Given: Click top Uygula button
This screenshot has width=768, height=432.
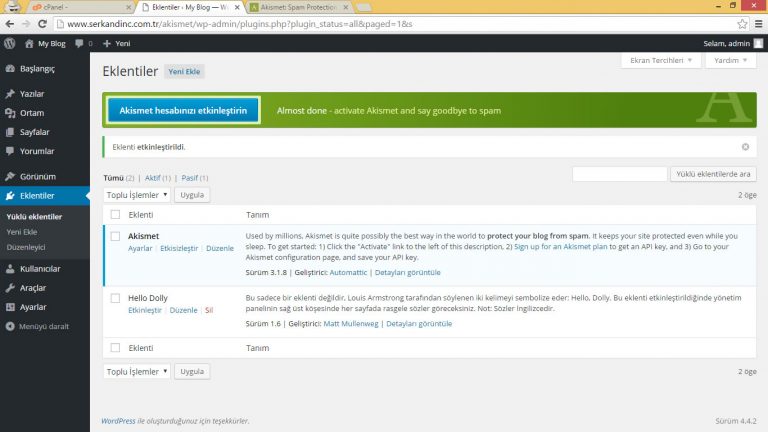Looking at the screenshot, I should click(x=192, y=195).
